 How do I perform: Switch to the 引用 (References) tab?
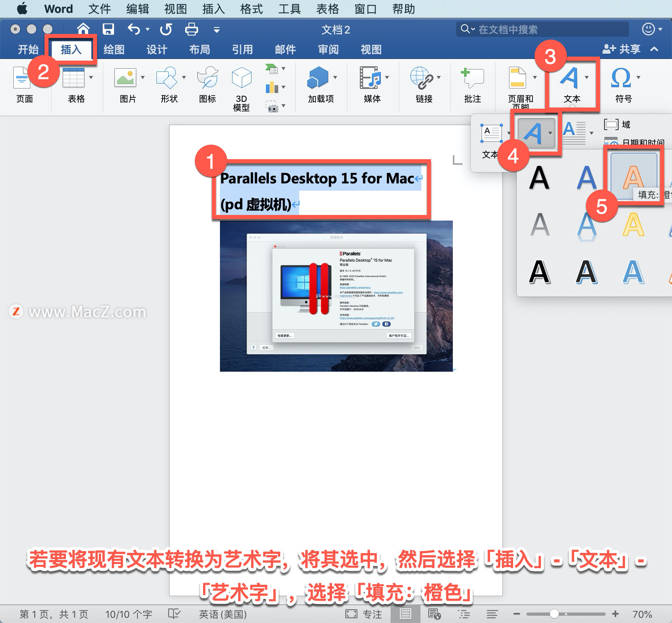[x=243, y=49]
